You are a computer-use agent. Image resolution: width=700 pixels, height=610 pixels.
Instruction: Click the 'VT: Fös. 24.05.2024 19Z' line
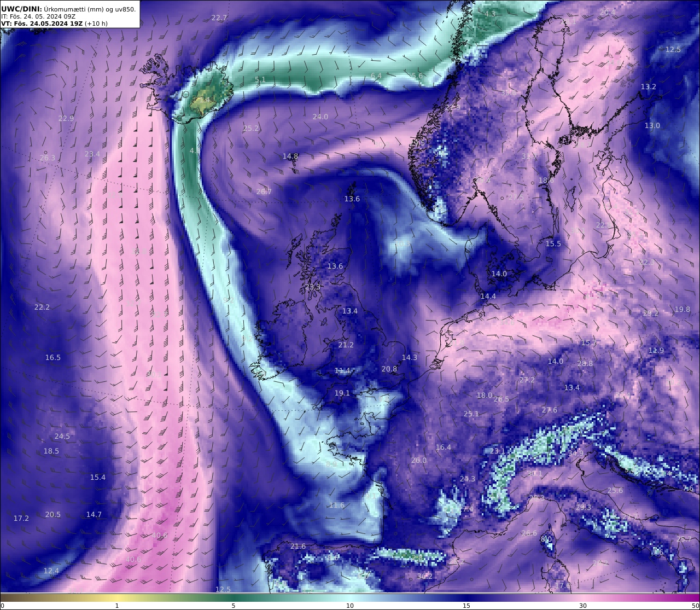(x=42, y=24)
